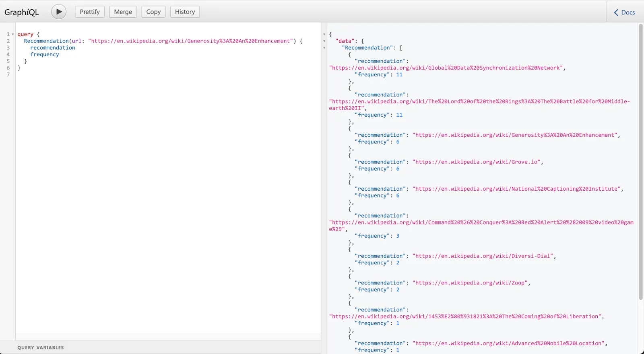644x354 pixels.
Task: Click line number 7 in the gutter
Action: 8,75
